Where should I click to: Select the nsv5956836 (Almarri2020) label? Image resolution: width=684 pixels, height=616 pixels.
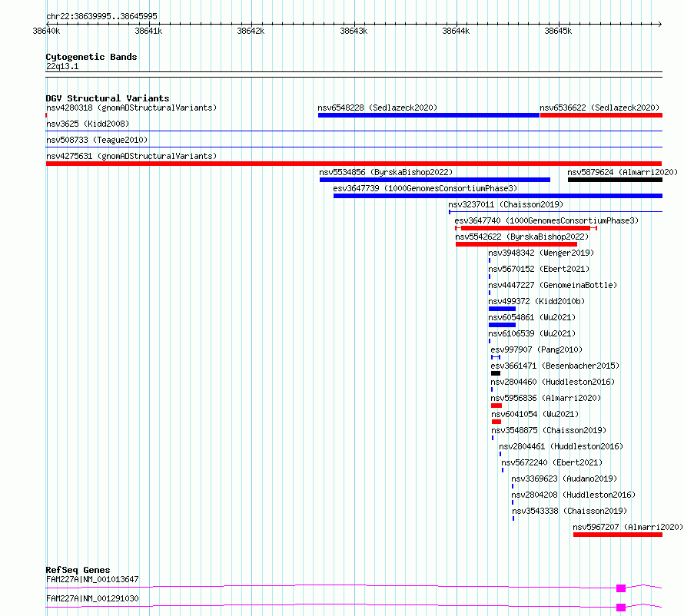pyautogui.click(x=546, y=398)
